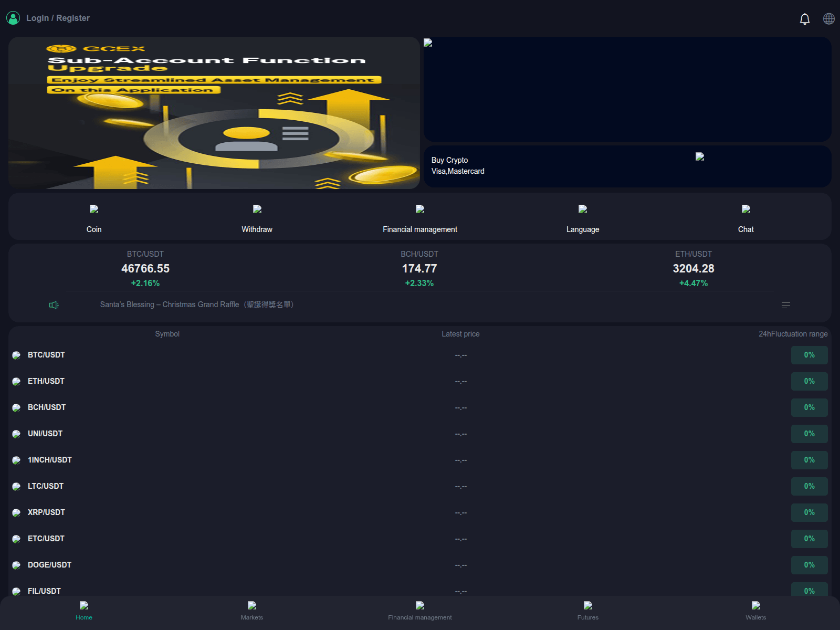Switch to the Markets tab
The height and width of the screenshot is (630, 840).
point(252,611)
